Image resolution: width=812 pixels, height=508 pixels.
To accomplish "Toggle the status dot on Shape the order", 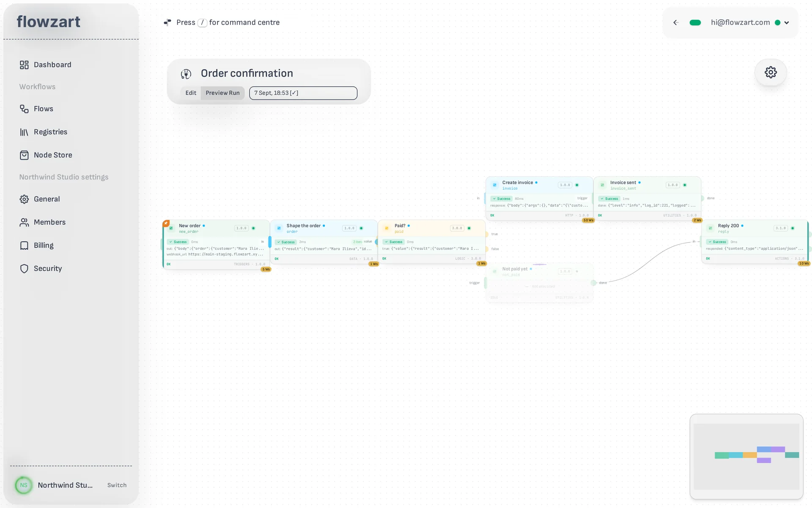I will [361, 228].
